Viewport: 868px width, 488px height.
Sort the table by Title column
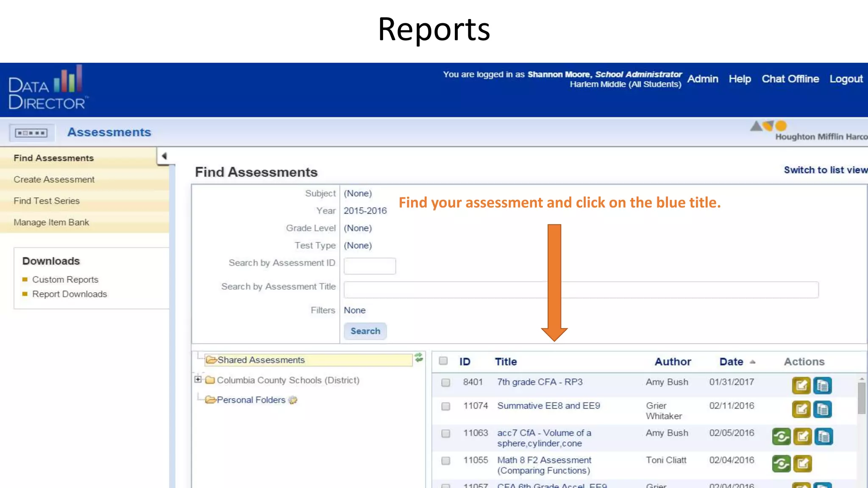coord(506,362)
